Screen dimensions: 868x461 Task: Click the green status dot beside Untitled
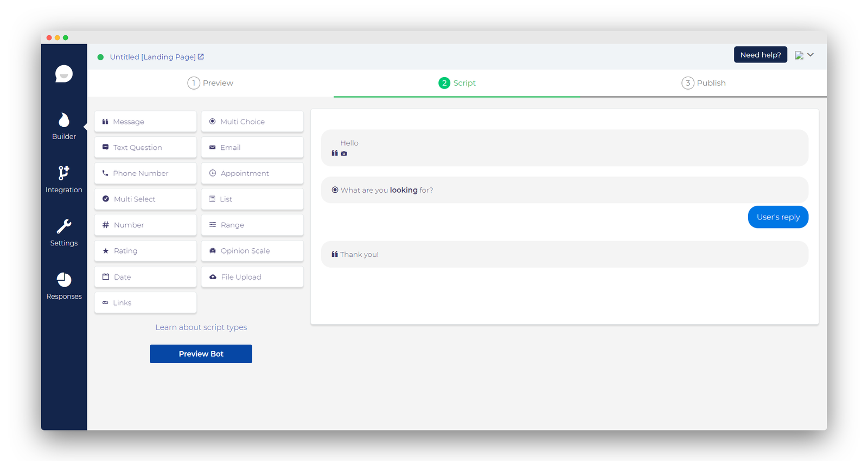pyautogui.click(x=100, y=57)
